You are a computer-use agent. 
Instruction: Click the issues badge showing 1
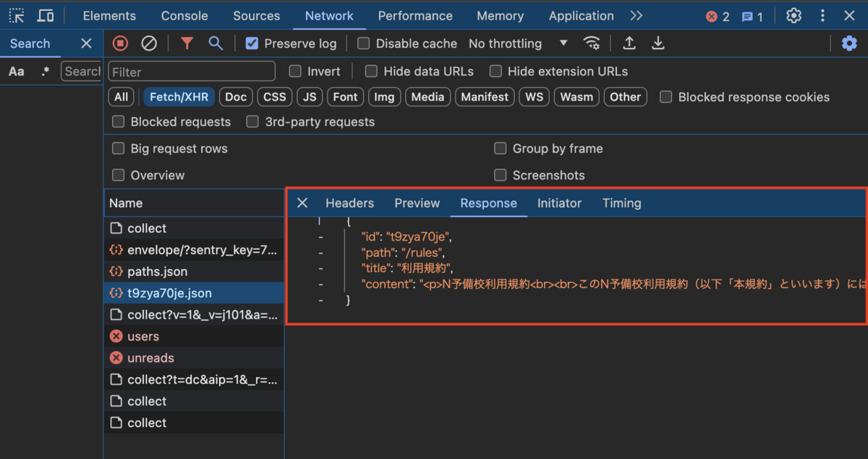pyautogui.click(x=752, y=16)
